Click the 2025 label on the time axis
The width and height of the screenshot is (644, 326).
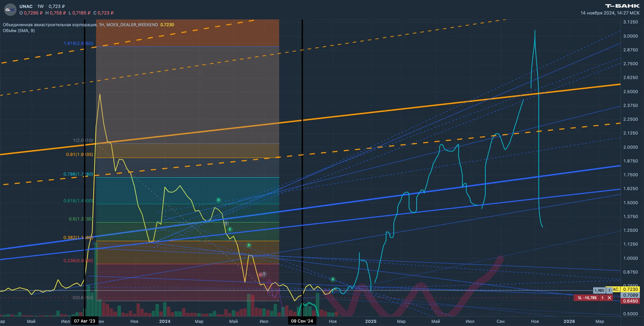pyautogui.click(x=371, y=322)
